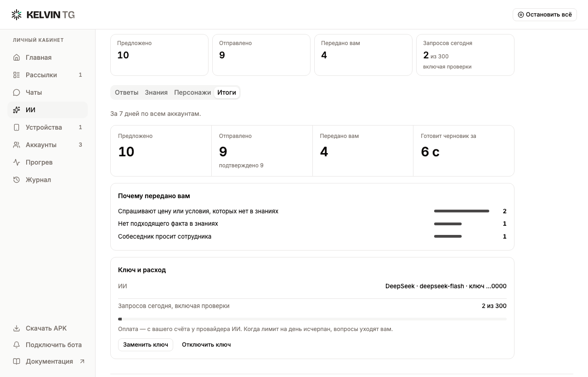This screenshot has height=377, width=588.
Task: Click the Kelvin TG brand name
Action: tap(51, 15)
